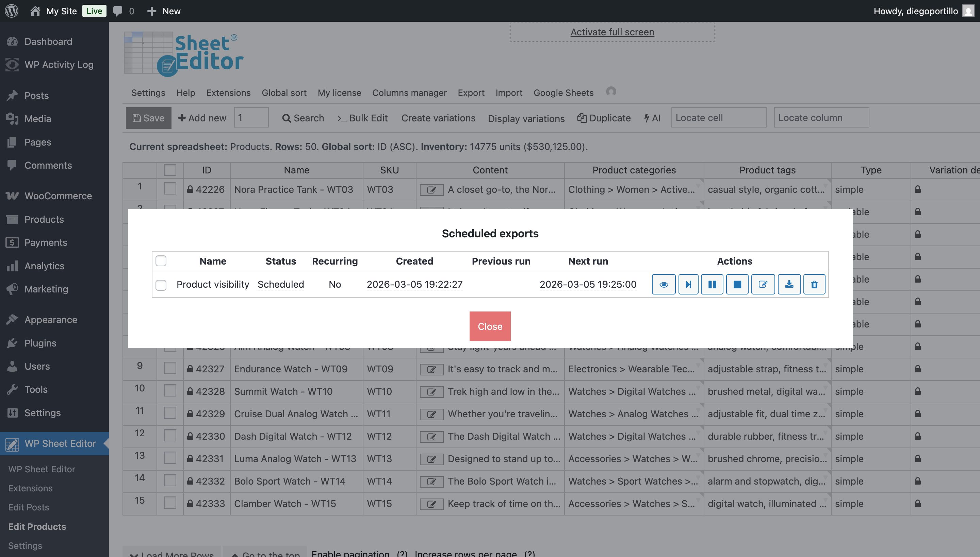Open the Export menu item

click(471, 92)
